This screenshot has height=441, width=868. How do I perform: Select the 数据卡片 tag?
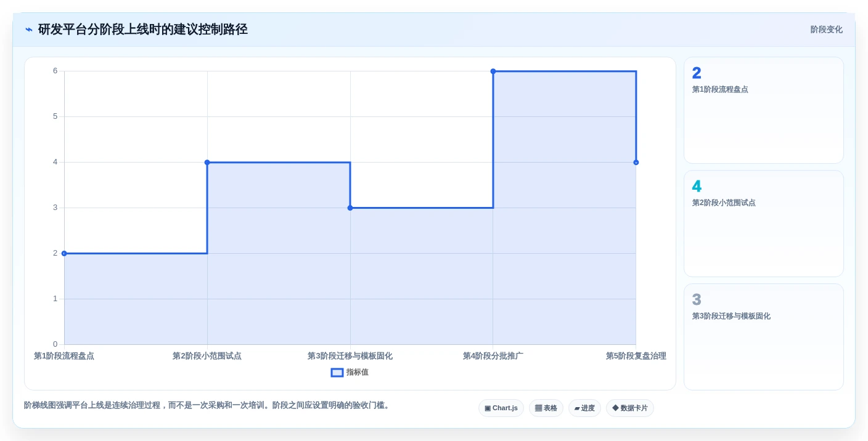point(630,408)
